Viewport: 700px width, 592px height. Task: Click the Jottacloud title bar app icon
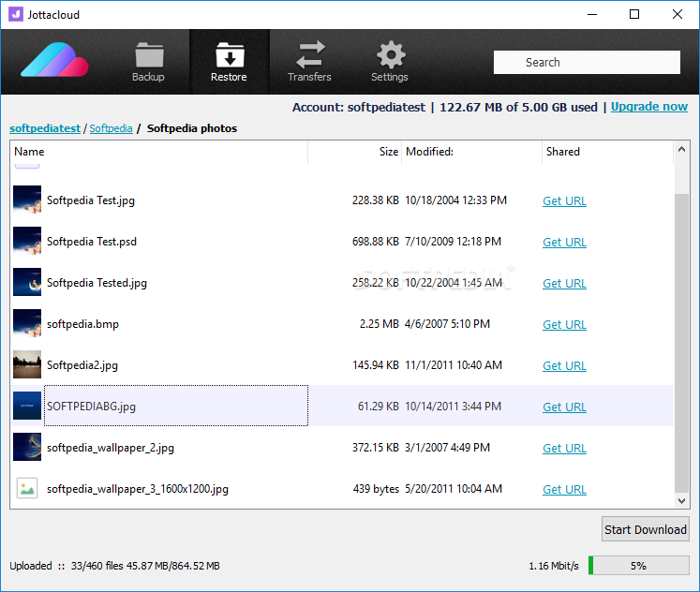(x=16, y=14)
